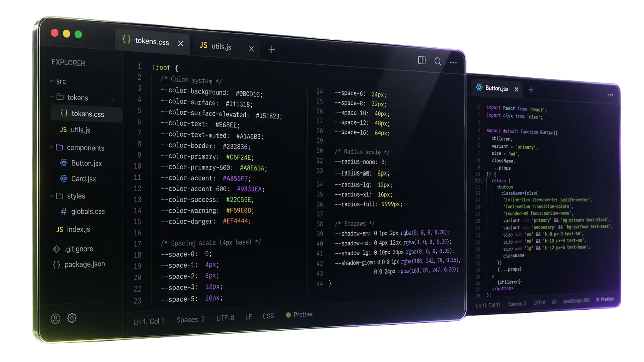Close the Button.jsx tab in right window
644x362 pixels.
click(517, 89)
